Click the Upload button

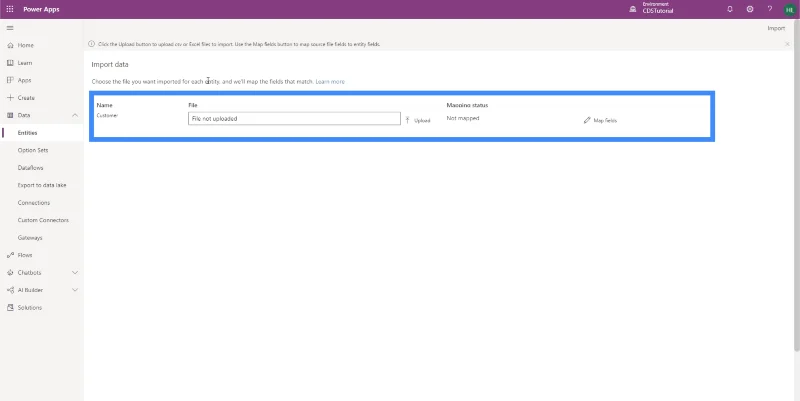click(x=418, y=120)
